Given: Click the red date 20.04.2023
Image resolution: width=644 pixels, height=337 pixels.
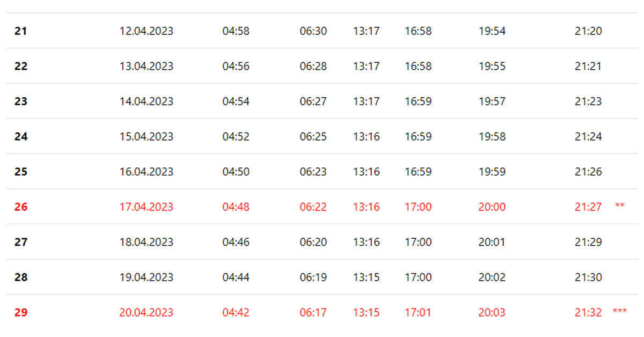Looking at the screenshot, I should point(147,312).
